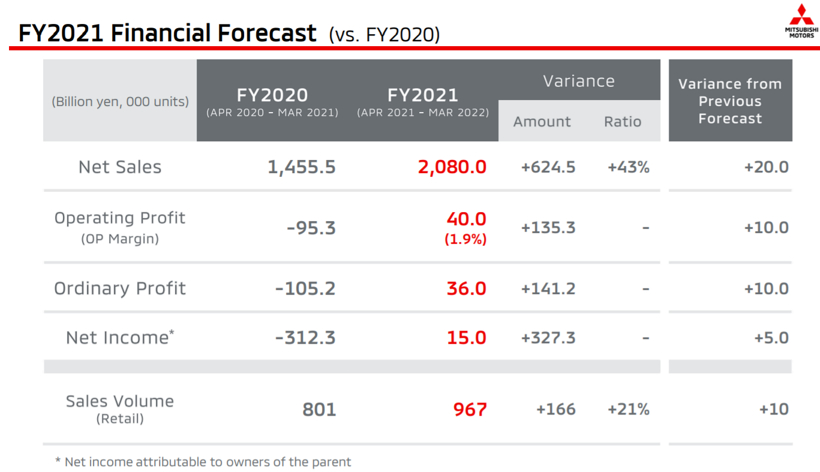Select the Sales Volume row label

tap(120, 401)
